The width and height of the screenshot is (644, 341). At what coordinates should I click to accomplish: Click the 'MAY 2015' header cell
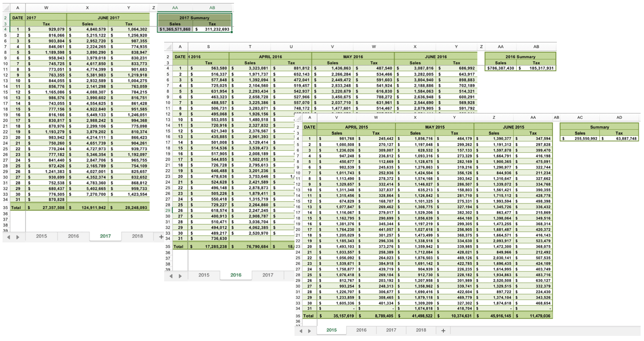435,127
